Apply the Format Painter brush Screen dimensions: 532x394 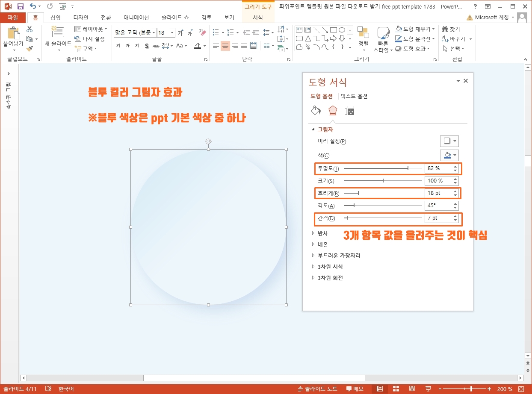[30, 49]
